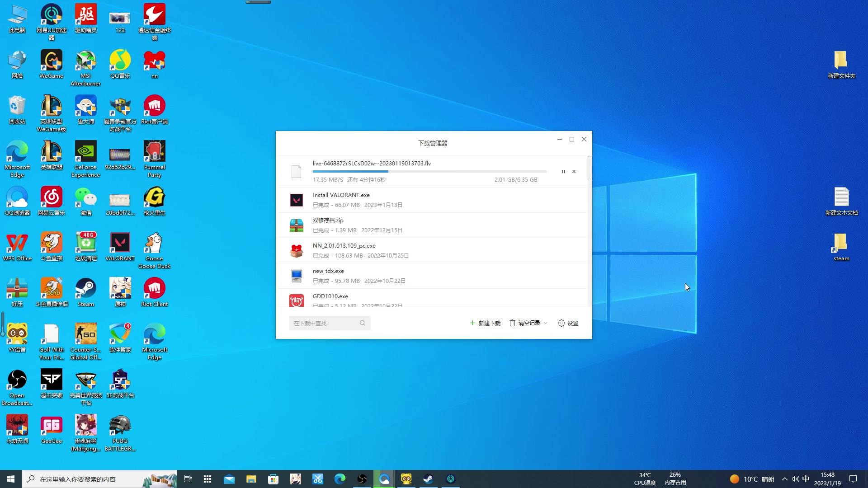Screen dimensions: 868x488
Task: Open 网易云音乐 desktop icon
Action: [x=52, y=202]
